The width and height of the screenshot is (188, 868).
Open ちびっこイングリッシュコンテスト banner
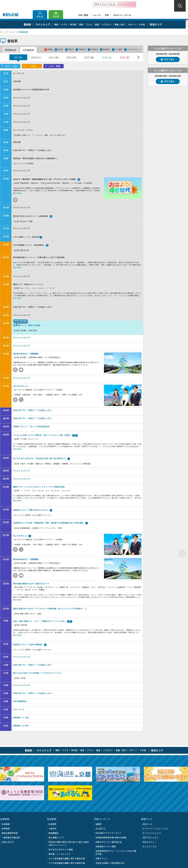click(22, 774)
